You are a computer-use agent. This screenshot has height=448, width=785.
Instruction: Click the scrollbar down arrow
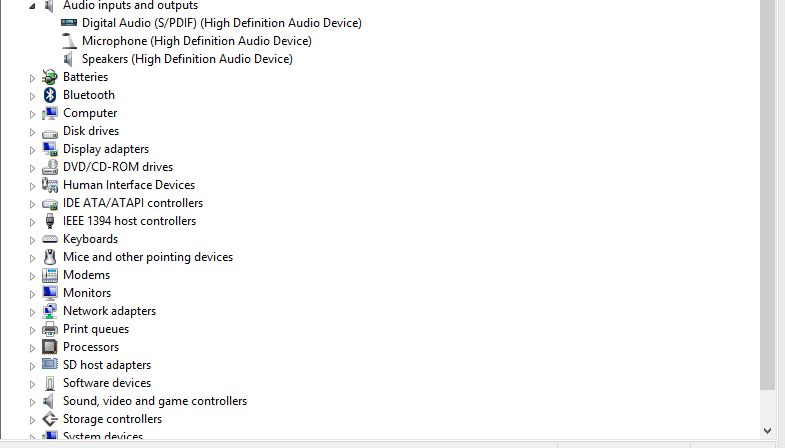pos(767,430)
